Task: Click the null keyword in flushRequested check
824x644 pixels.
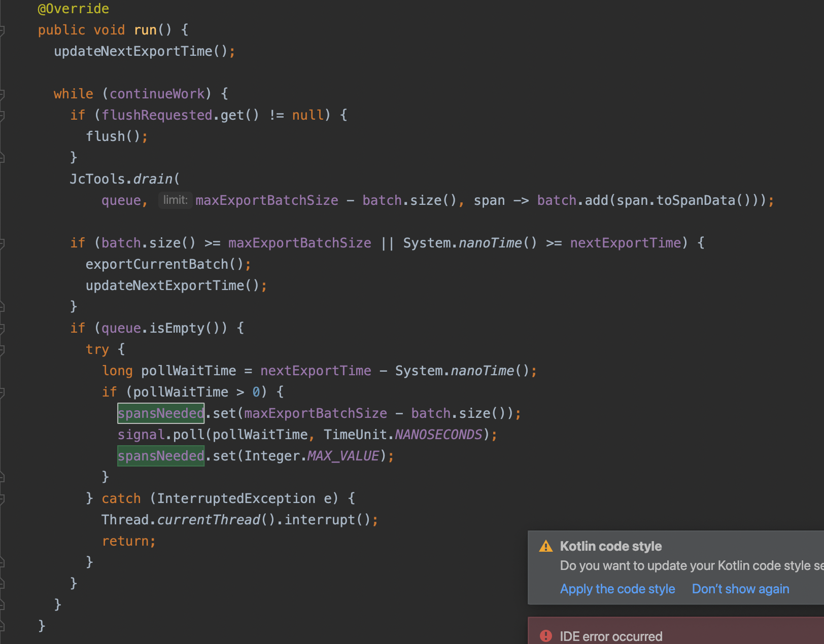Action: coord(307,115)
